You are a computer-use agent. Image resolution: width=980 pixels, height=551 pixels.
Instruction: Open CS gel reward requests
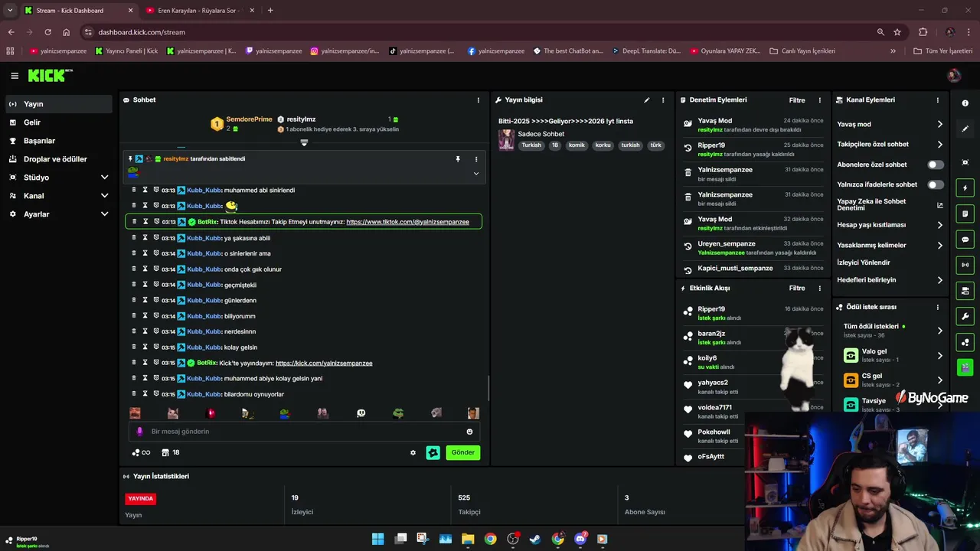point(893,380)
